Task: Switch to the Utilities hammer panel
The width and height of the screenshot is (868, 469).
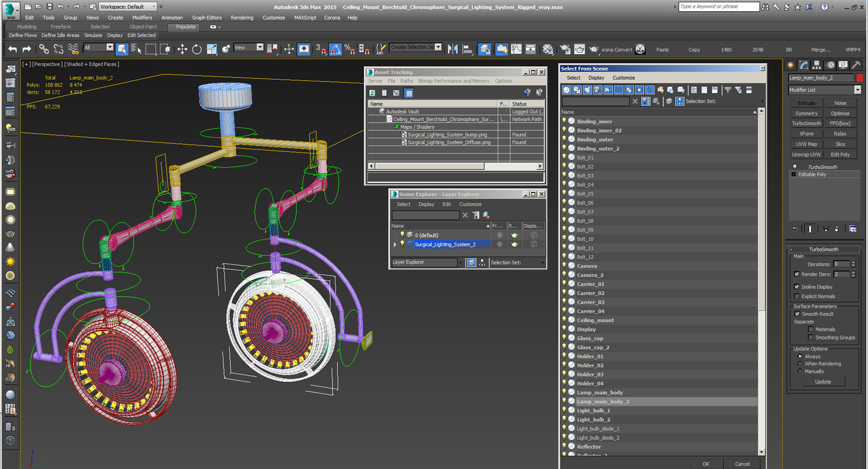Action: pyautogui.click(x=856, y=65)
